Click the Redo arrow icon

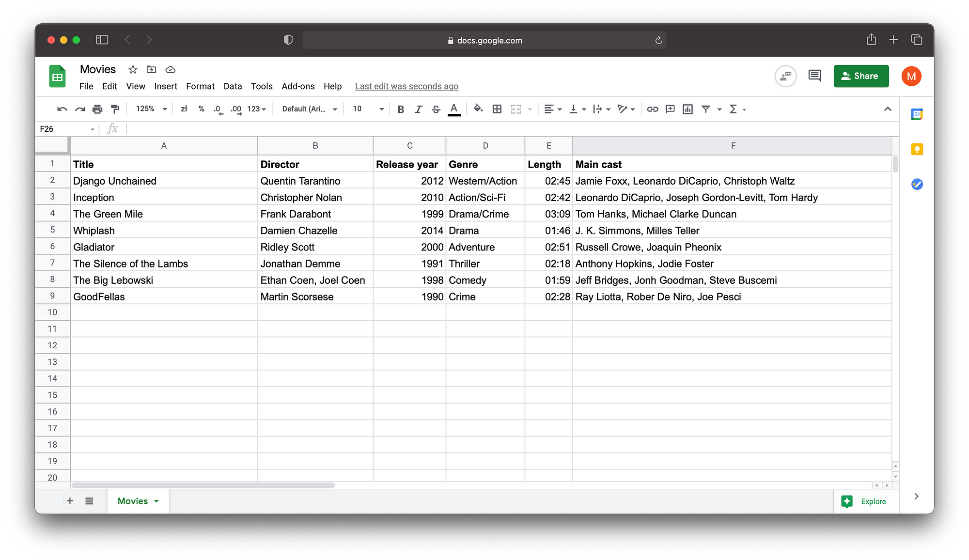tap(80, 109)
